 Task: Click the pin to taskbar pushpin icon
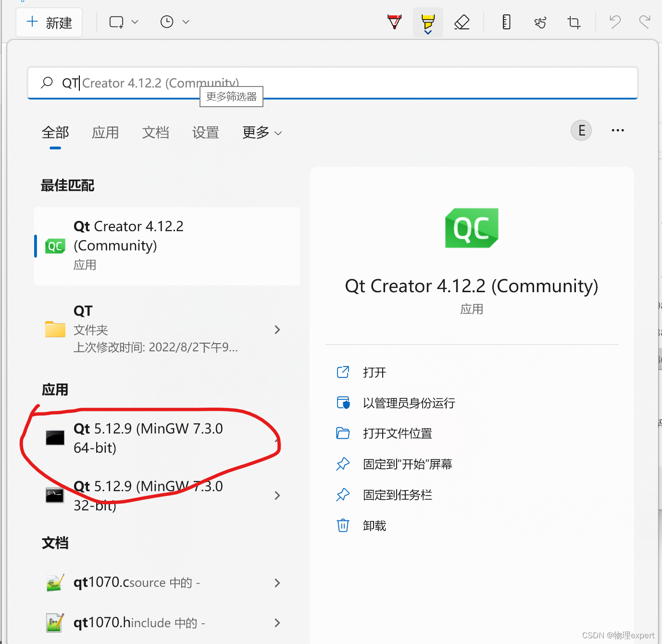click(343, 495)
